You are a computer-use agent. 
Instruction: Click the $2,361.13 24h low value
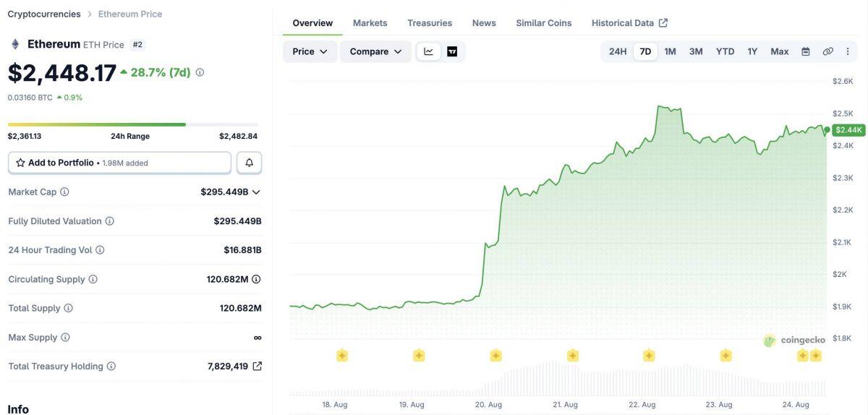coord(25,136)
